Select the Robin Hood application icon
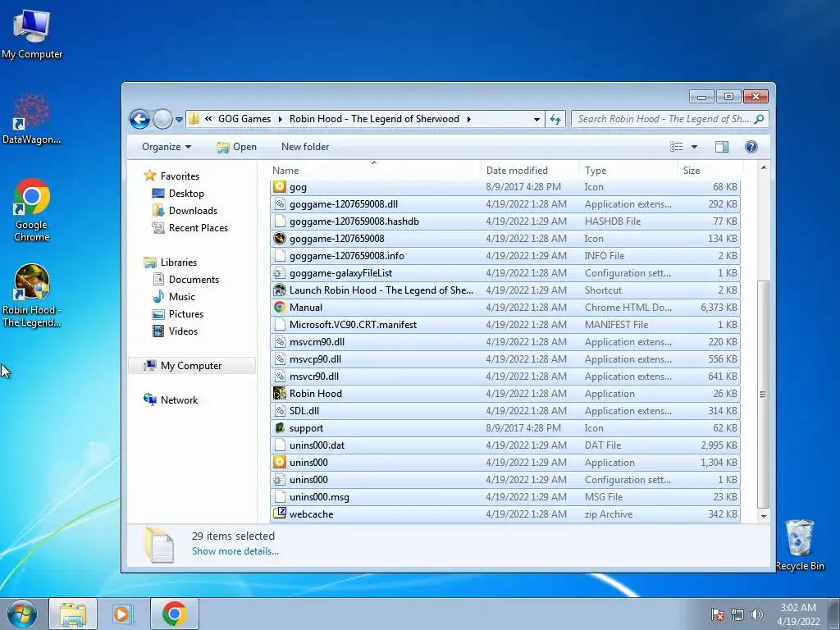Viewport: 840px width, 630px height. tap(279, 394)
